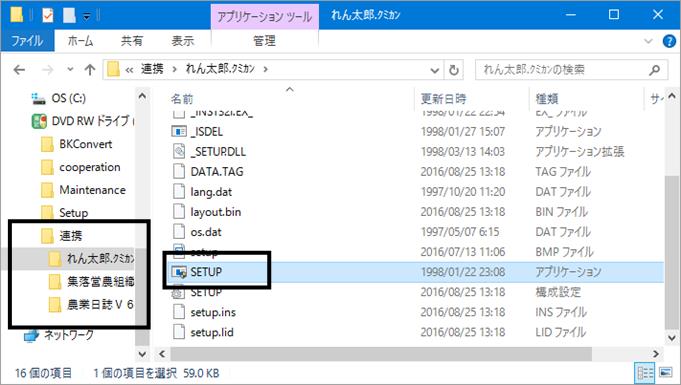Go up one folder level arrow
Image resolution: width=681 pixels, height=385 pixels.
(90, 70)
